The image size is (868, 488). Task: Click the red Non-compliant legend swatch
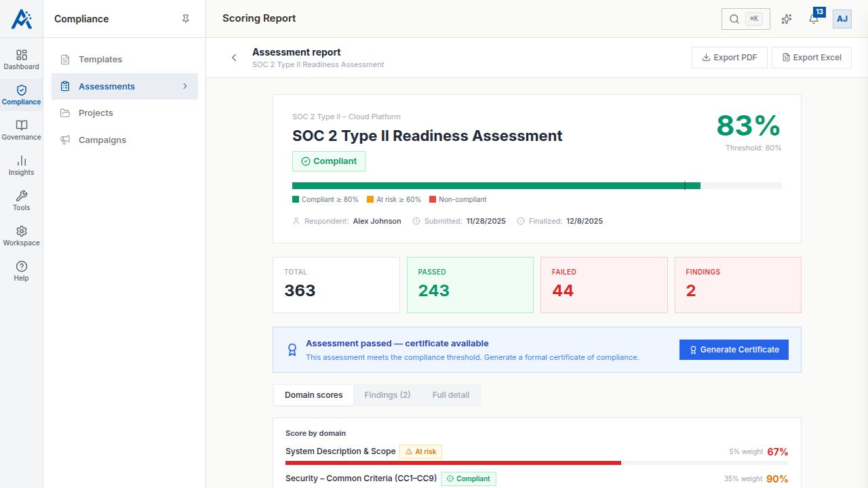pyautogui.click(x=433, y=200)
